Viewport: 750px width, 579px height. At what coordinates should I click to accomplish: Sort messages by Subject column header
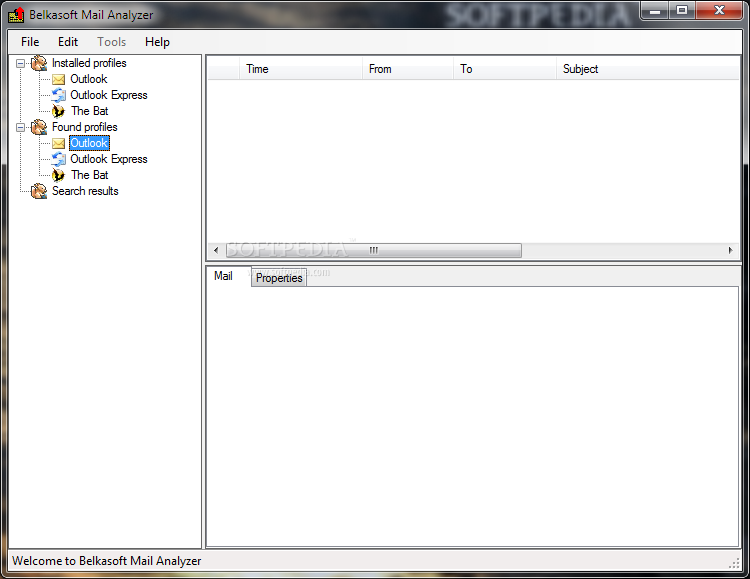(x=648, y=69)
